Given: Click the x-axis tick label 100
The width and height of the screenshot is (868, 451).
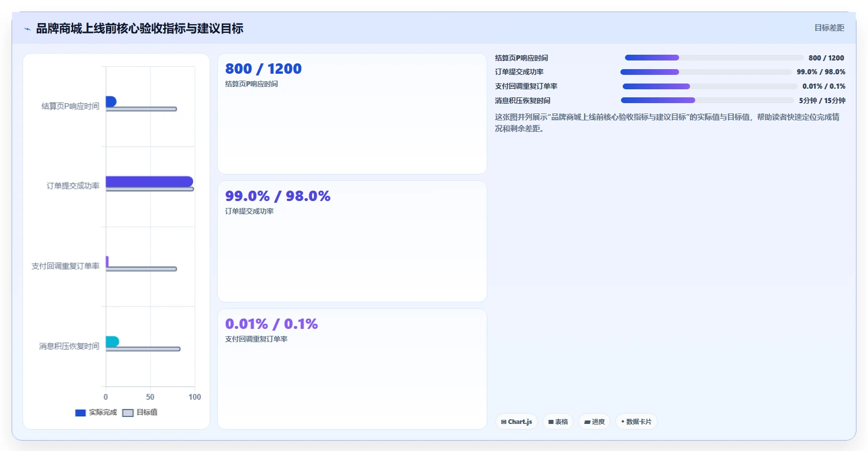Looking at the screenshot, I should pos(195,397).
